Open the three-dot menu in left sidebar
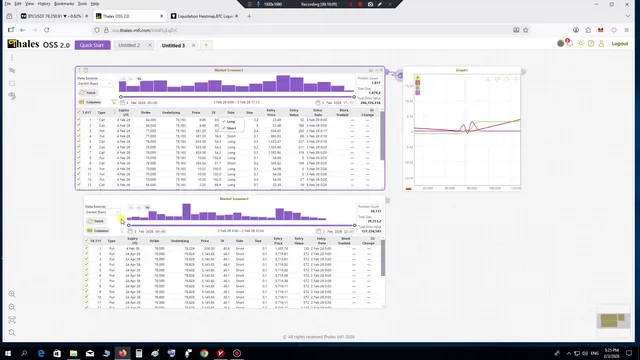 click(x=12, y=58)
